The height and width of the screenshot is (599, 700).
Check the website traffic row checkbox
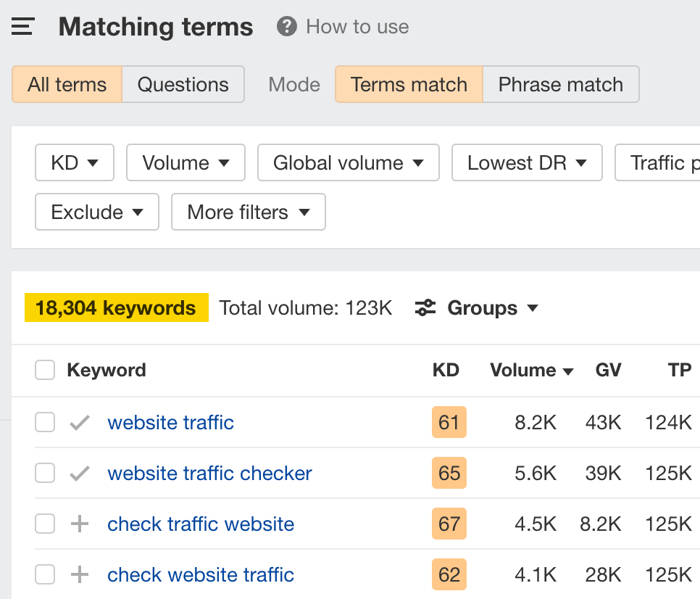(x=44, y=422)
